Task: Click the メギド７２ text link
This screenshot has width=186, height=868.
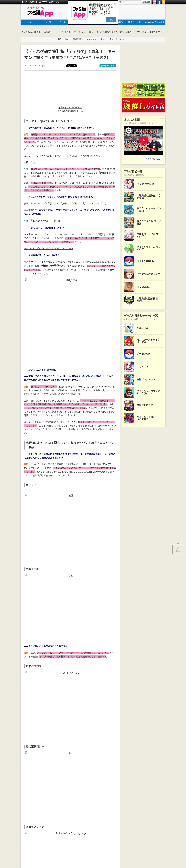Action: (x=142, y=367)
